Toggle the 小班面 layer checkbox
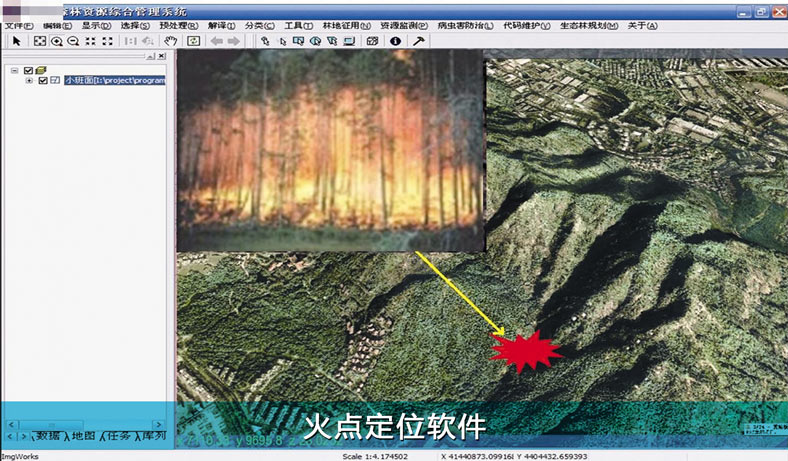This screenshot has width=788, height=461. pyautogui.click(x=43, y=81)
